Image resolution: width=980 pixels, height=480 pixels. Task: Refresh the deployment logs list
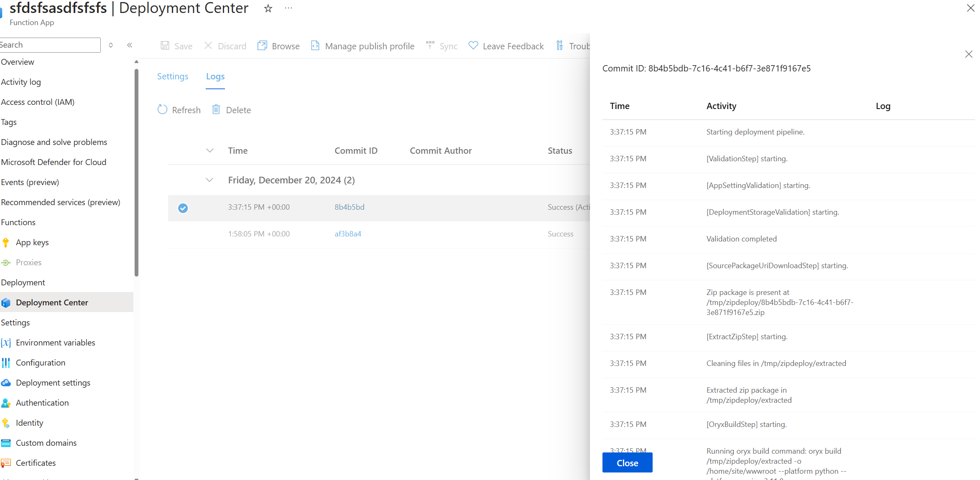point(179,109)
